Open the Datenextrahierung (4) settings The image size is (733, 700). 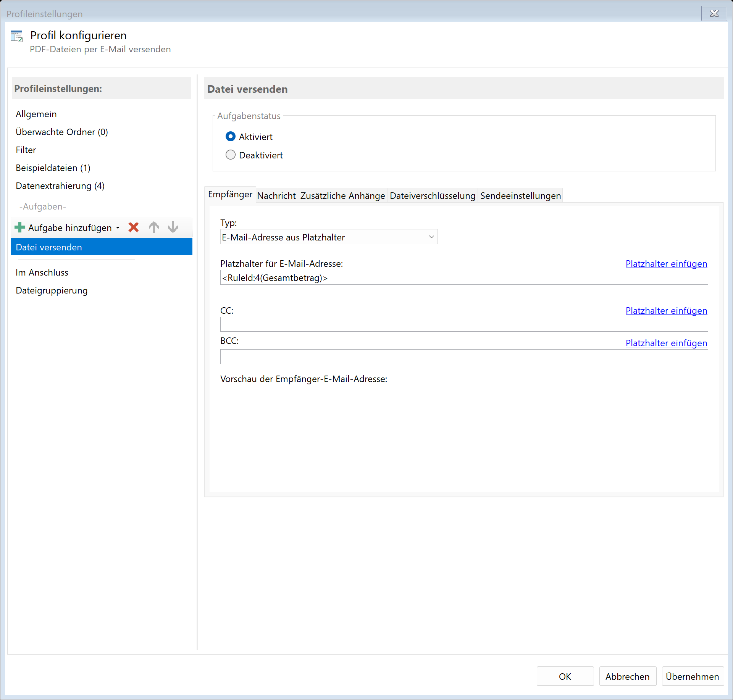(x=60, y=186)
